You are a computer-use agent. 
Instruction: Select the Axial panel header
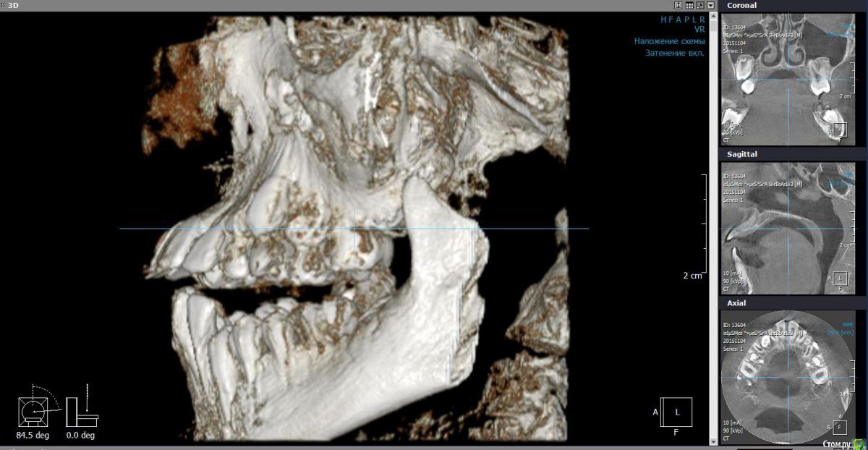coord(736,303)
